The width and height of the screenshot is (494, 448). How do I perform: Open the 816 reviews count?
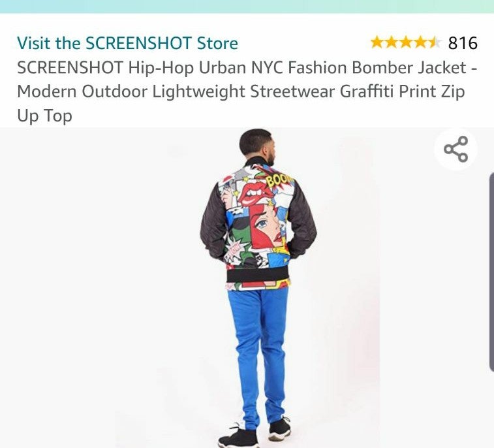pyautogui.click(x=463, y=43)
